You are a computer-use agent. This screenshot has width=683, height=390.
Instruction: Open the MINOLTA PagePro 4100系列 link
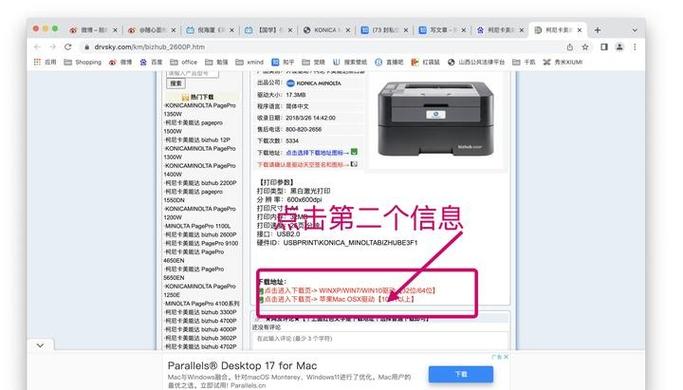[202, 303]
